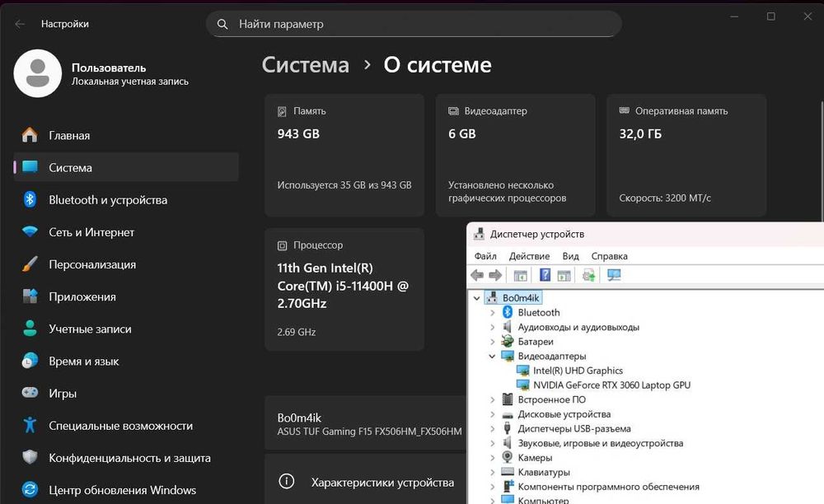Open the Вид menu
The image size is (824, 504).
pyautogui.click(x=570, y=256)
